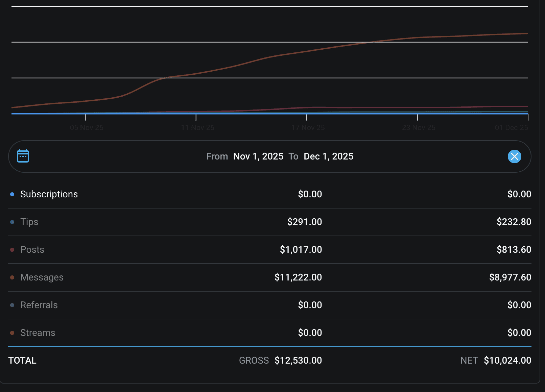The width and height of the screenshot is (545, 392).
Task: Click Posts gross amount $1,017.00
Action: [x=301, y=250]
